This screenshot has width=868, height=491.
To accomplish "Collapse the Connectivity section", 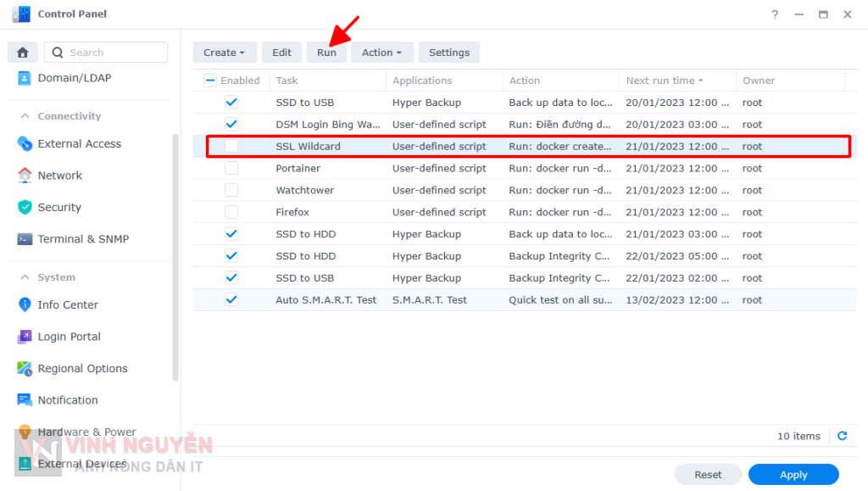I will pos(25,116).
